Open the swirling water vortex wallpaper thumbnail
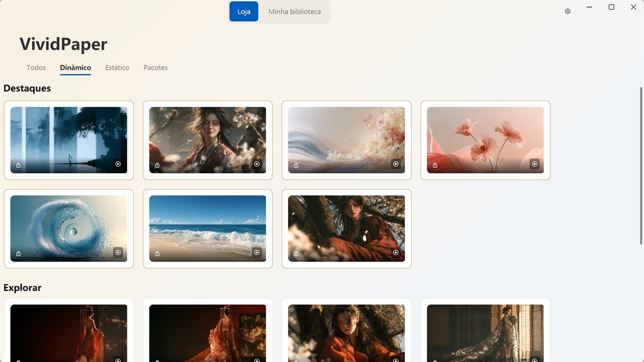Image resolution: width=644 pixels, height=362 pixels. [x=69, y=228]
